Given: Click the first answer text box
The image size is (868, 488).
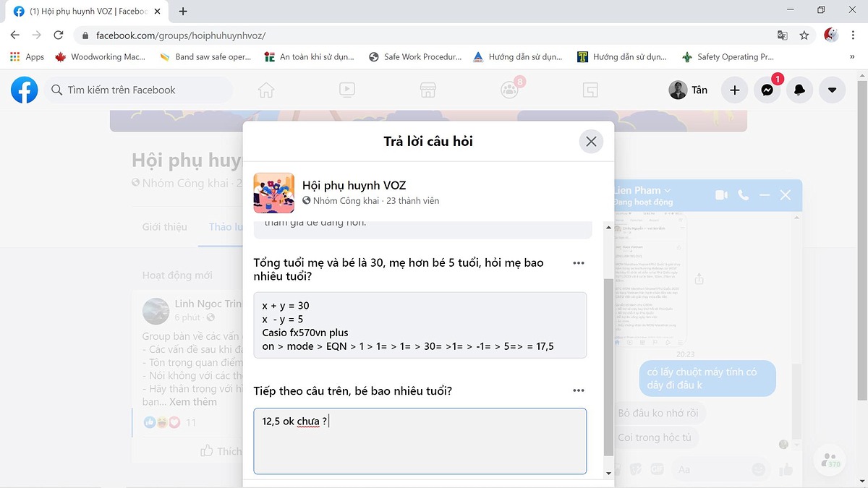Looking at the screenshot, I should pos(420,325).
